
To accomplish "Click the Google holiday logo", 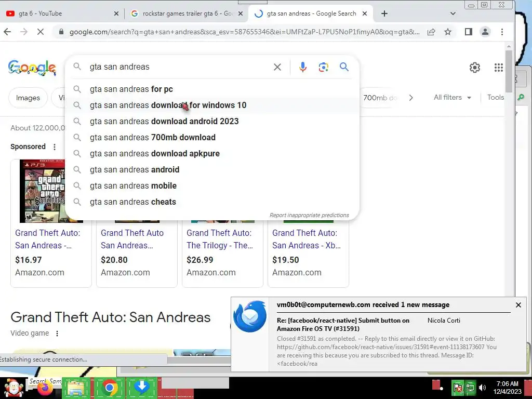I will click(32, 68).
